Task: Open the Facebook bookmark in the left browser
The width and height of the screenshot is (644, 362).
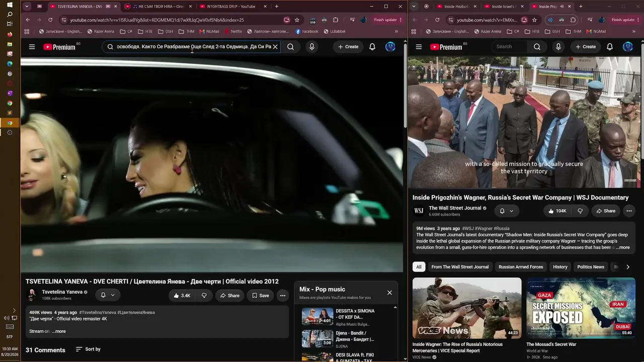Action: (307, 31)
